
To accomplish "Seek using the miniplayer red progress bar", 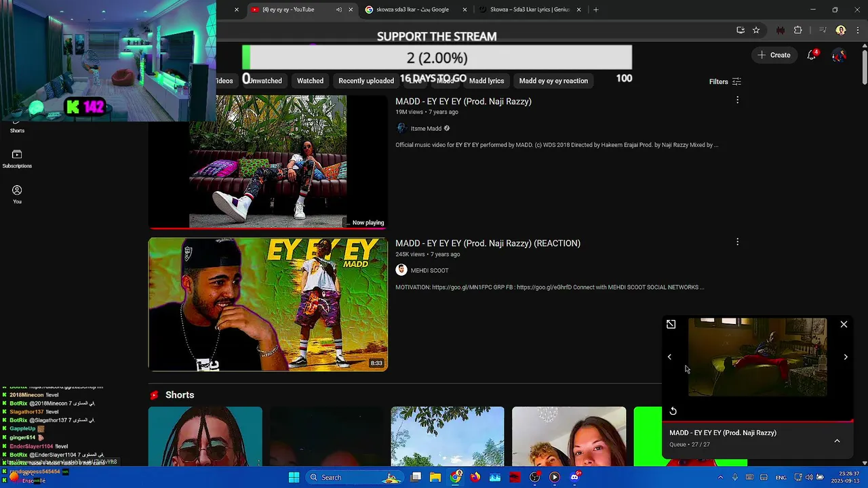I will [757, 421].
